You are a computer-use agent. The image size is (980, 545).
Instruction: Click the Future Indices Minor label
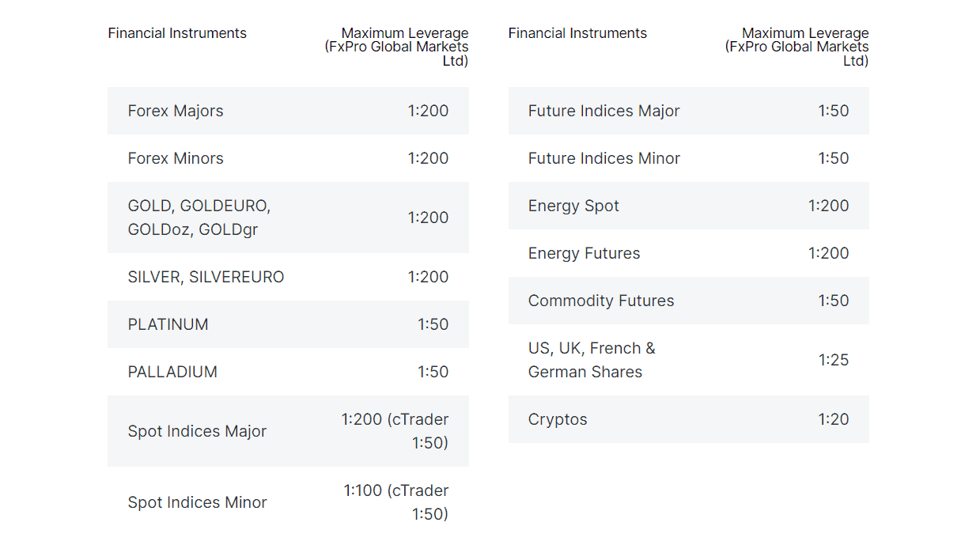point(604,158)
